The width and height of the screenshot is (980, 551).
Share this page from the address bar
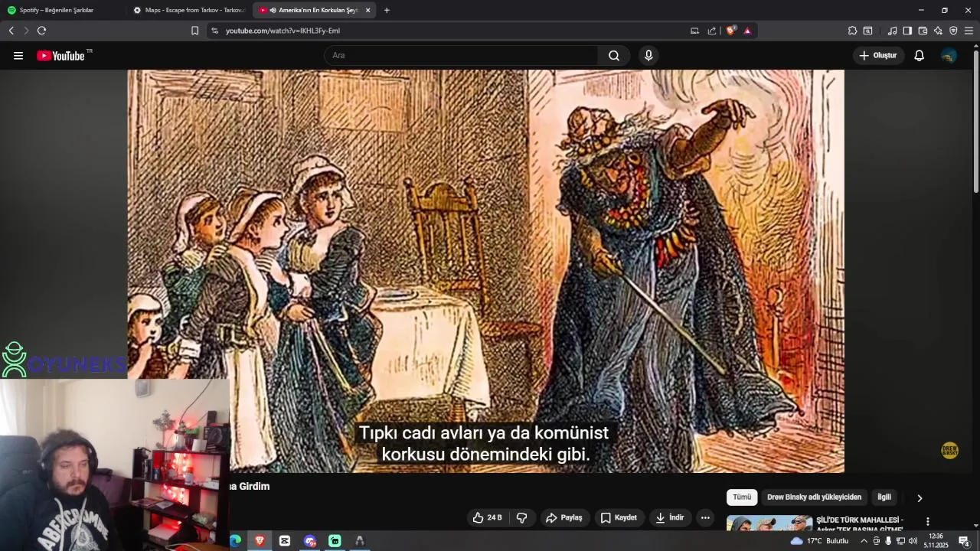pos(712,31)
